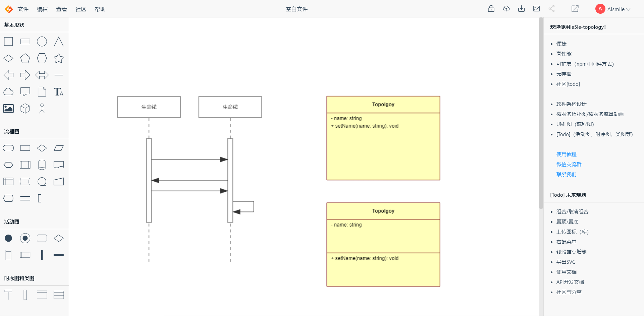The width and height of the screenshot is (644, 316).
Task: Select the basic wide rectangle shape
Action: 25,42
